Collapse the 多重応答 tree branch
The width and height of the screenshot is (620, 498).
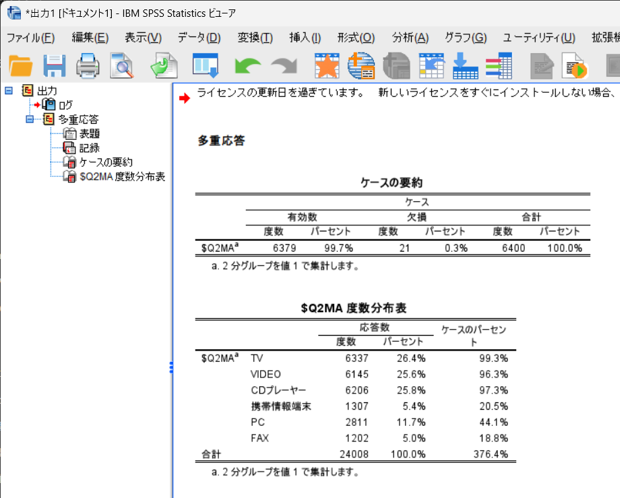(x=30, y=119)
